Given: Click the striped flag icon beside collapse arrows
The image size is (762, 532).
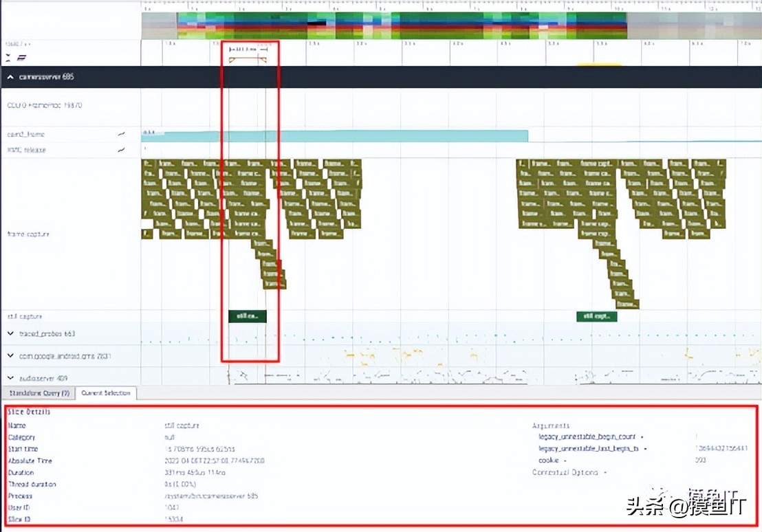Looking at the screenshot, I should coord(22,58).
